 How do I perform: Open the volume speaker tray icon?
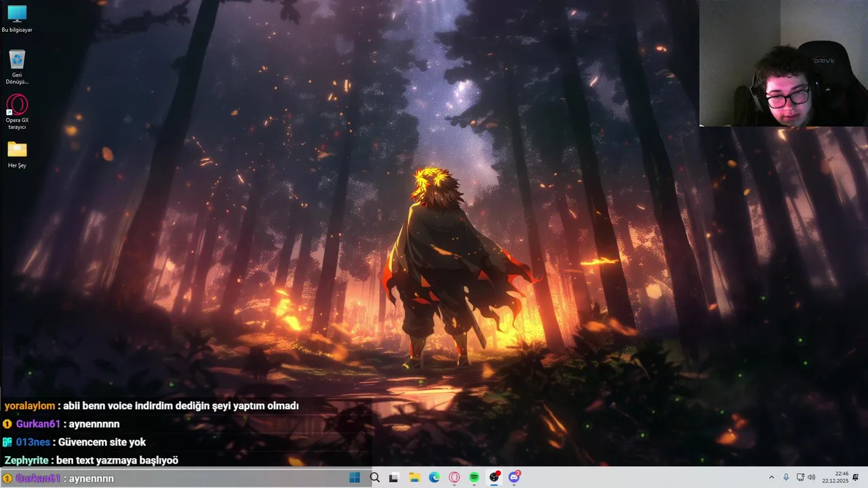point(812,477)
